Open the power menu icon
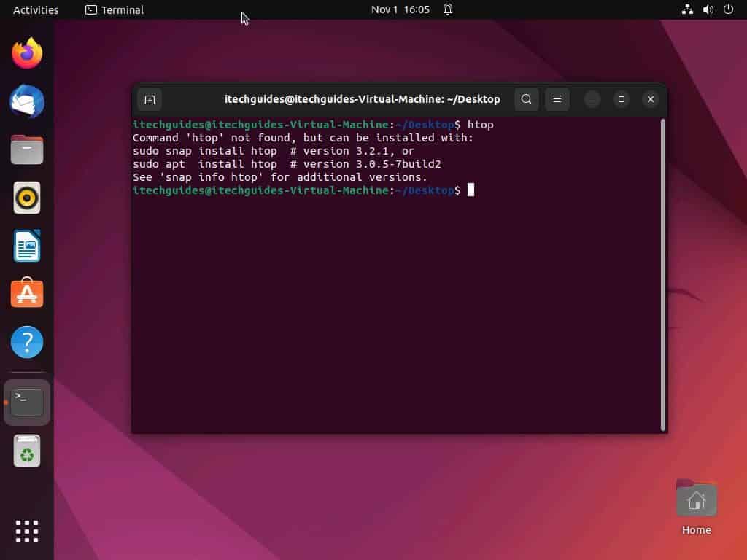Screen dimensions: 747x560 [x=729, y=9]
